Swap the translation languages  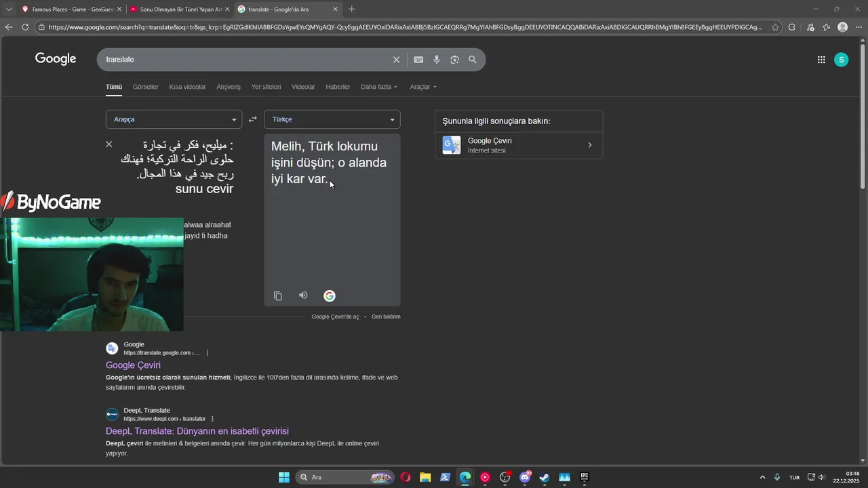click(253, 119)
